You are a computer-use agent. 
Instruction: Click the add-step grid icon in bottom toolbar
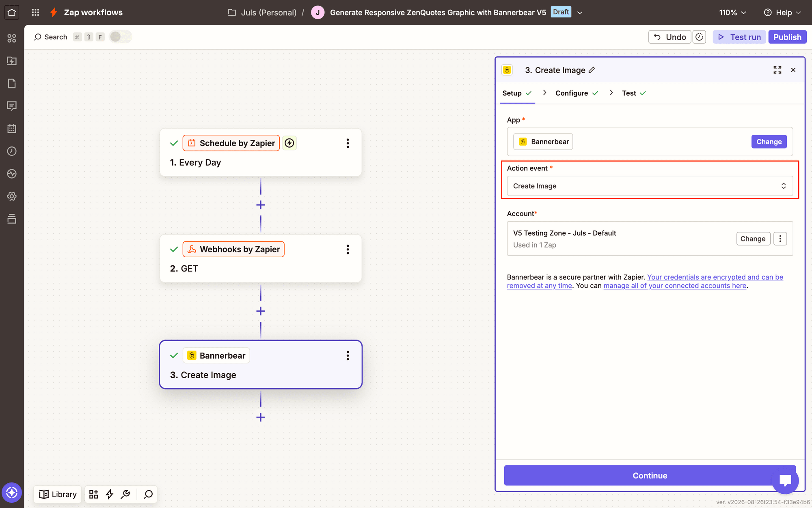94,494
